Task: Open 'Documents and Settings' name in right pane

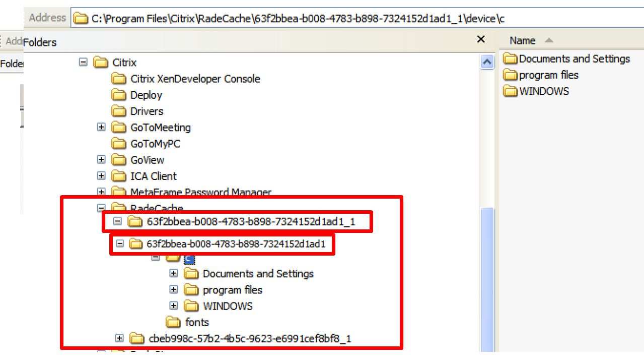Action: (x=575, y=59)
